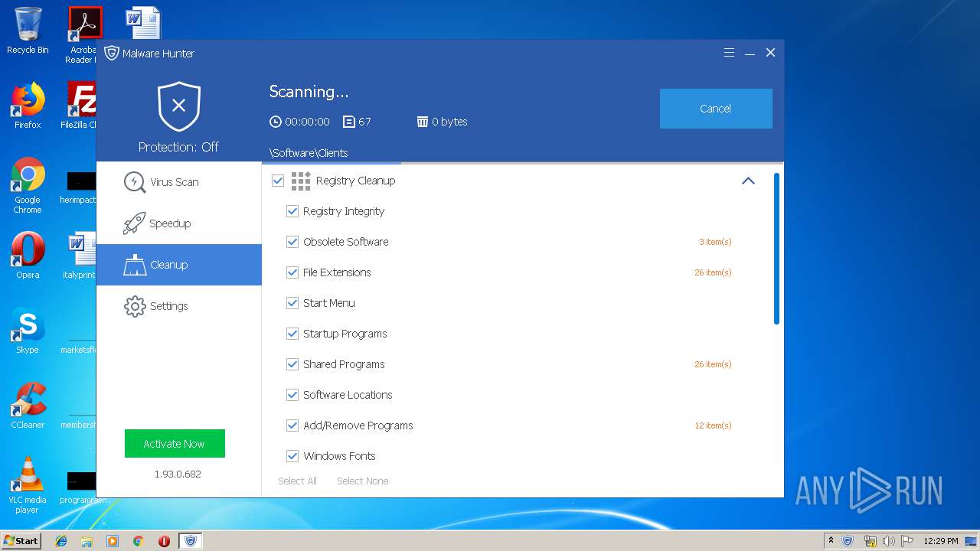This screenshot has height=551, width=980.
Task: Uncheck Startup Programs
Action: point(292,334)
